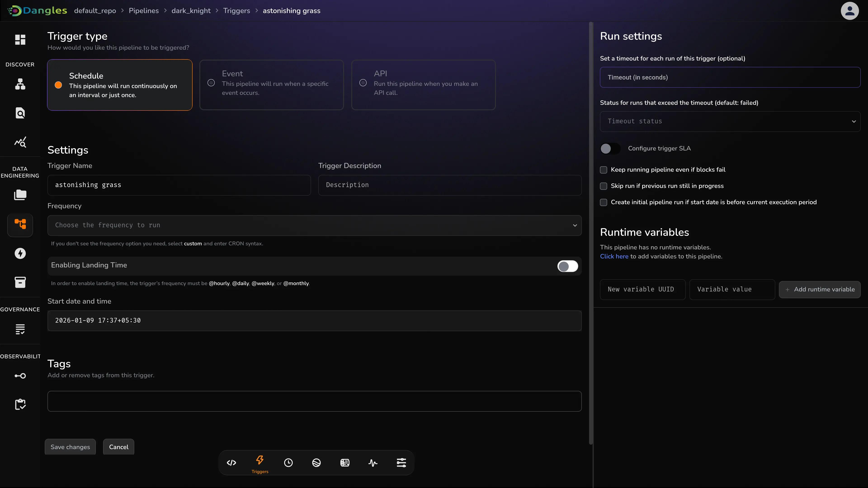Click the lightning bolt sidebar icon

click(20, 253)
